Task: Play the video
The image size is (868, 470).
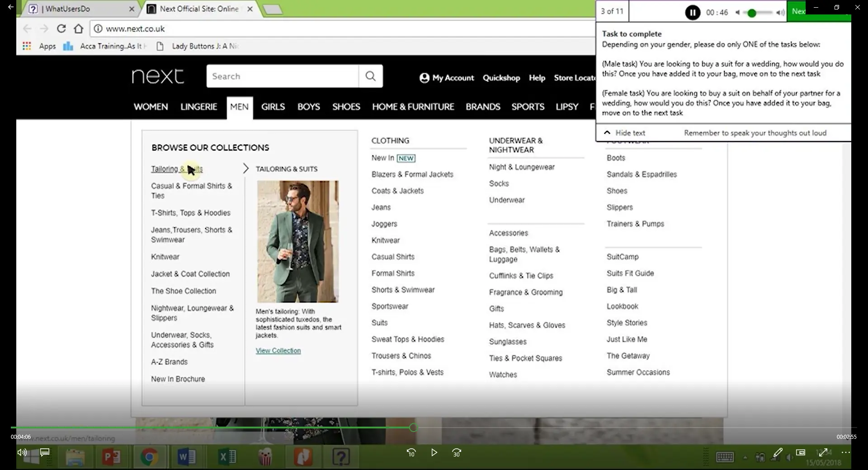Action: (x=434, y=452)
